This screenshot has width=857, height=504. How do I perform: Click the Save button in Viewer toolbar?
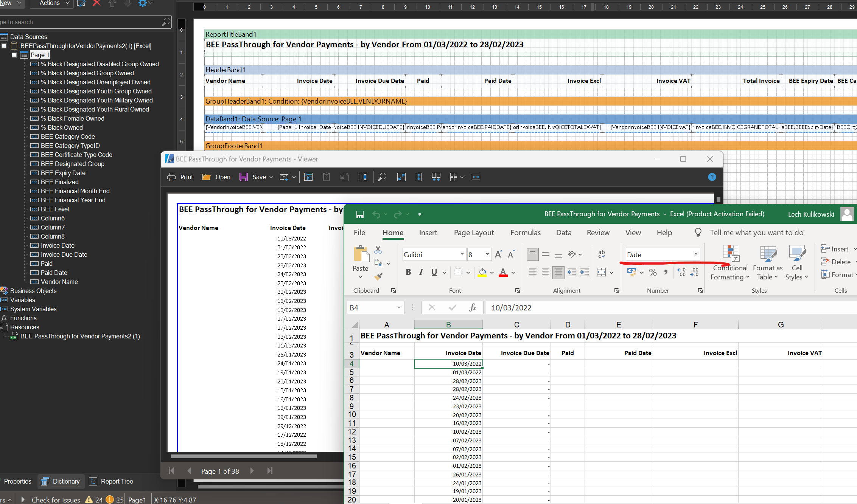pyautogui.click(x=259, y=177)
